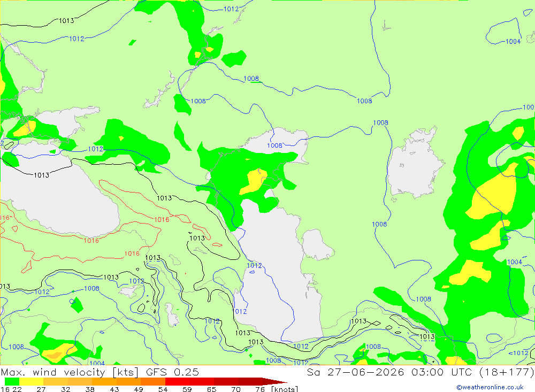Click the light orange 27–32 knots swatch
This screenshot has width=535, height=392.
click(x=56, y=381)
